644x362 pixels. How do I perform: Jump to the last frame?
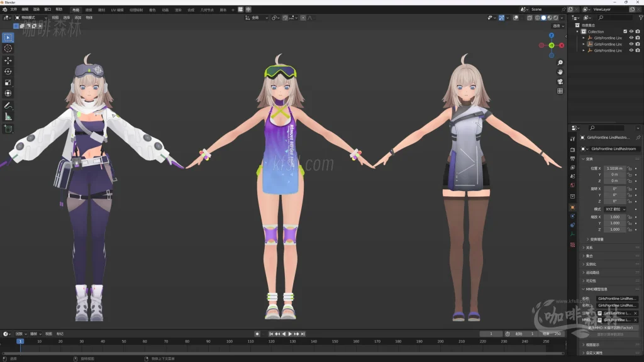pos(303,334)
